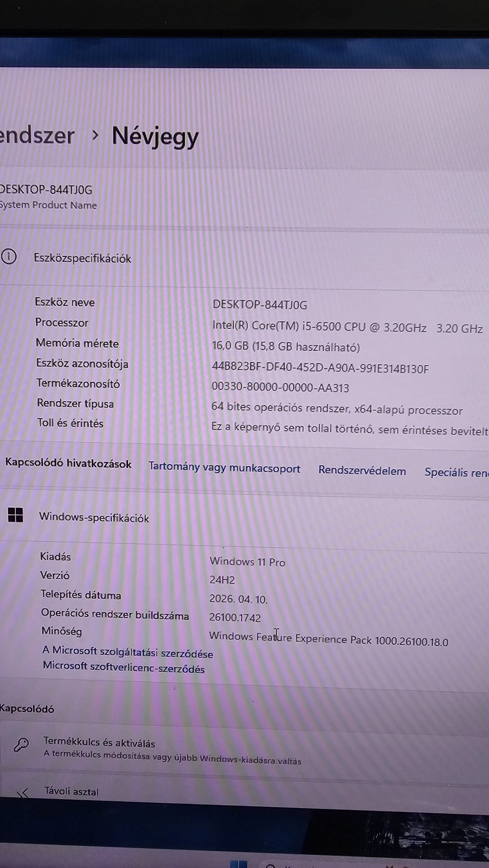Viewport: 489px width, 868px height.
Task: Click the key icon beside Termékkulcs és aktiválás
Action: [21, 745]
